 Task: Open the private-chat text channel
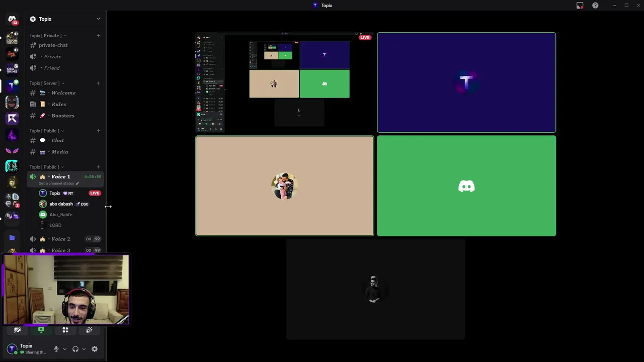[65, 45]
